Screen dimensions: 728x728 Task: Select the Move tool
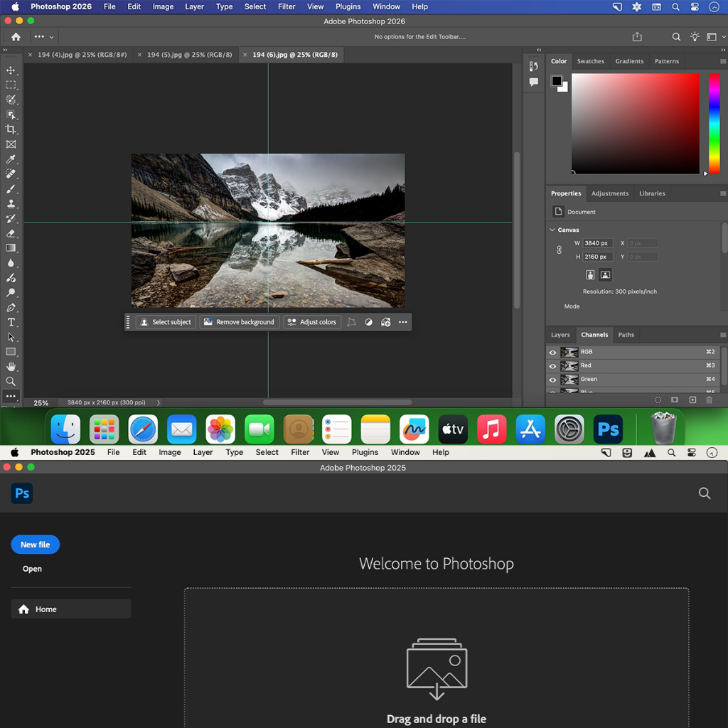[11, 70]
